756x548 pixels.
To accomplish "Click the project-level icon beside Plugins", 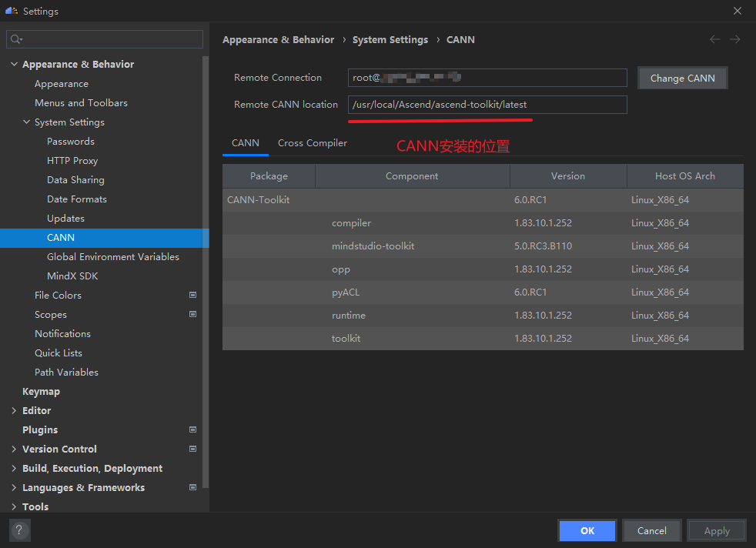I will coord(193,429).
